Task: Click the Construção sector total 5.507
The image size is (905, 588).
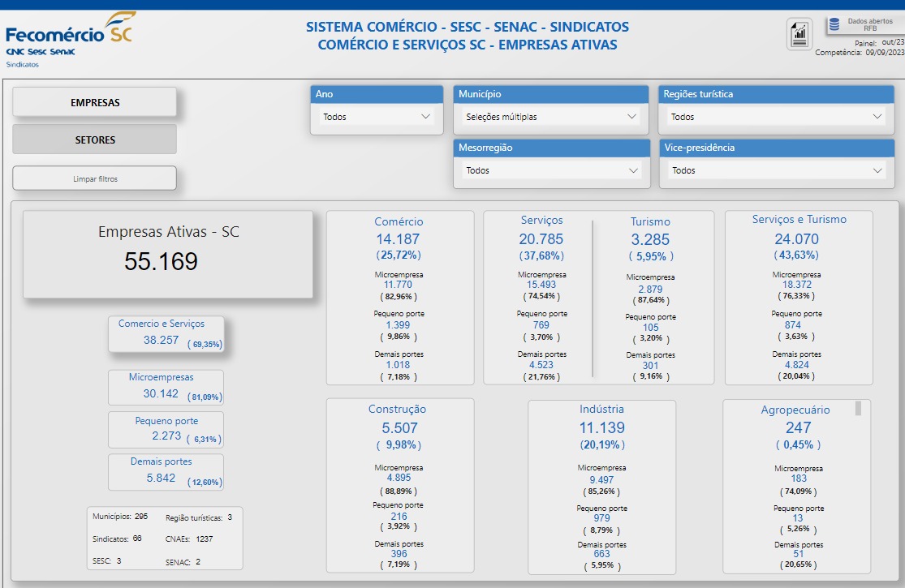Action: [399, 428]
